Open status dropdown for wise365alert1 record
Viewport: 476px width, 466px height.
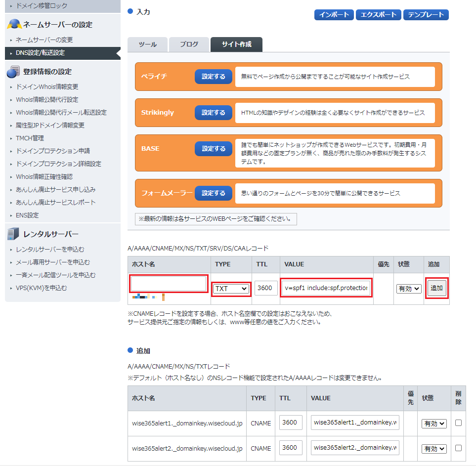coord(434,424)
